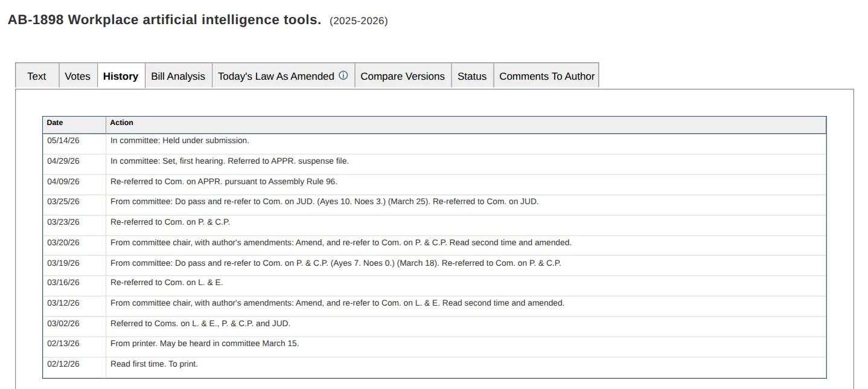Click the Action column header
The height and width of the screenshot is (389, 868).
[x=466, y=124]
